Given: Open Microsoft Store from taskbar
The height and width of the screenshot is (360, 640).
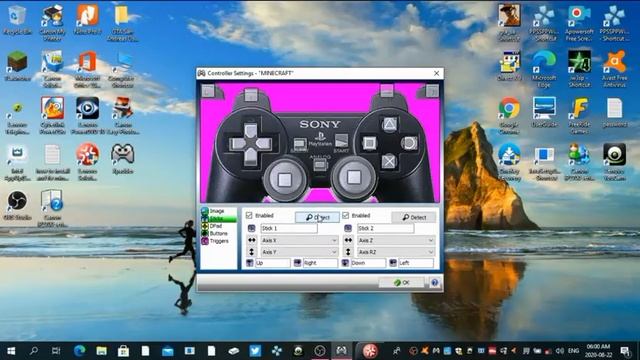Looking at the screenshot, I should (123, 351).
